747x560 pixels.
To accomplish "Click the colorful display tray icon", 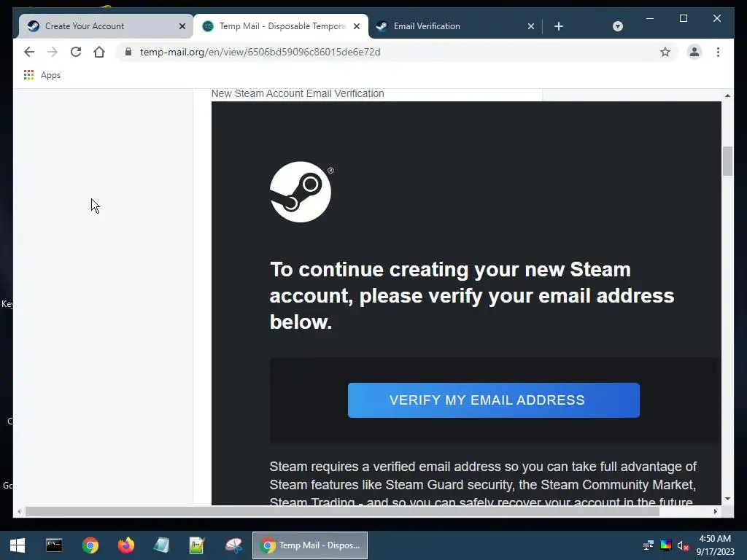I will click(x=666, y=545).
